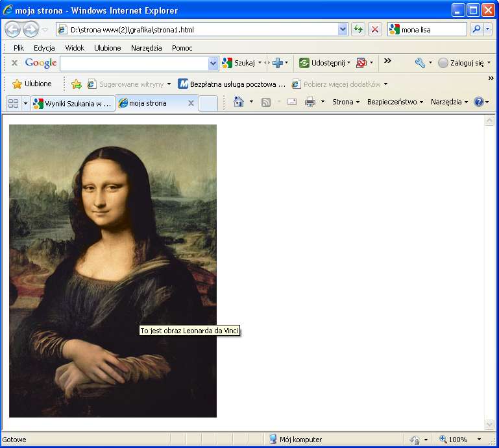Click the magnifier search button
The width and height of the screenshot is (499, 448).
point(476,30)
